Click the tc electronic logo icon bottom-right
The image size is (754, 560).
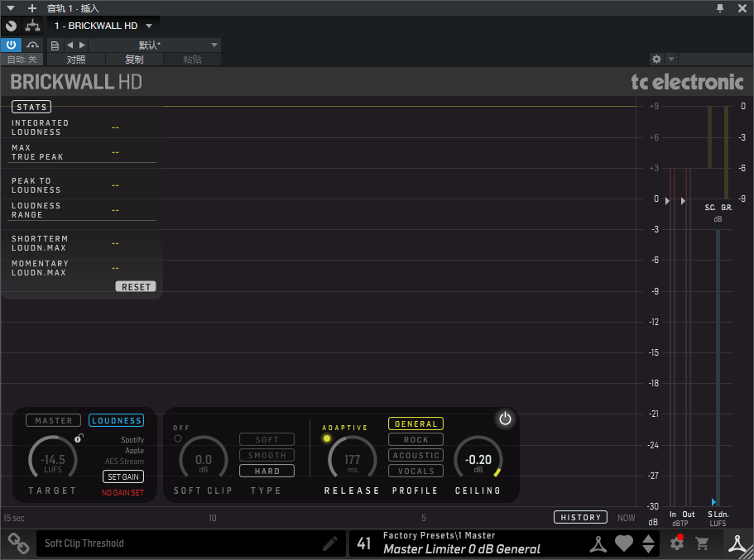[x=737, y=543]
